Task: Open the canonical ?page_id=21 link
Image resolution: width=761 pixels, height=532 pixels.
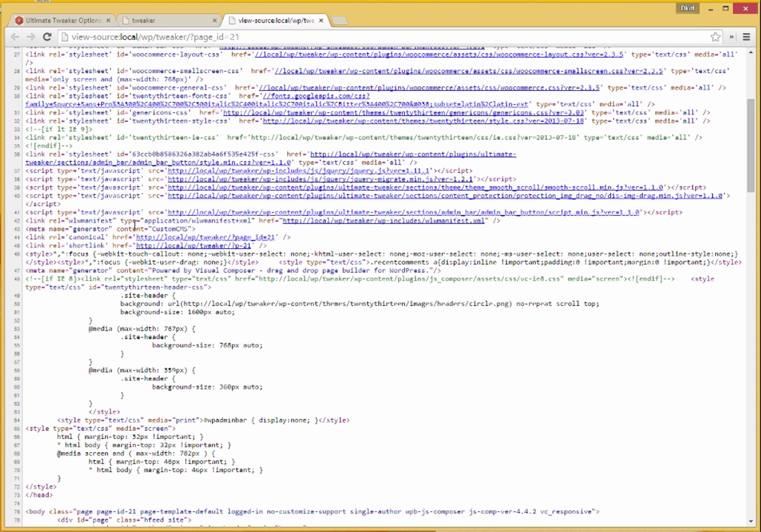Action: coord(205,237)
